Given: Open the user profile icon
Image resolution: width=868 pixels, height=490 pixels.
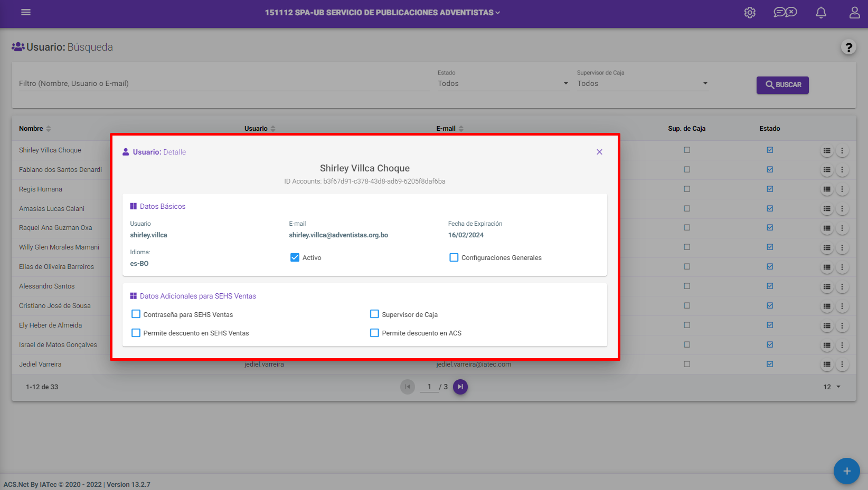Looking at the screenshot, I should pyautogui.click(x=854, y=13).
